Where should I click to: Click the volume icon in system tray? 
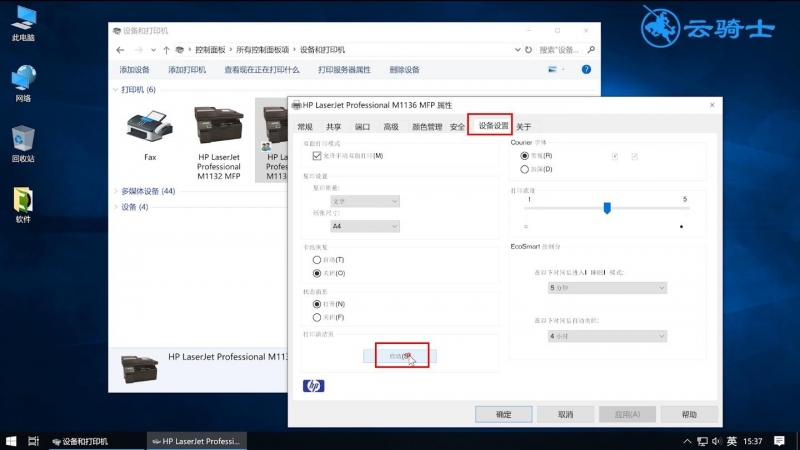pyautogui.click(x=717, y=441)
